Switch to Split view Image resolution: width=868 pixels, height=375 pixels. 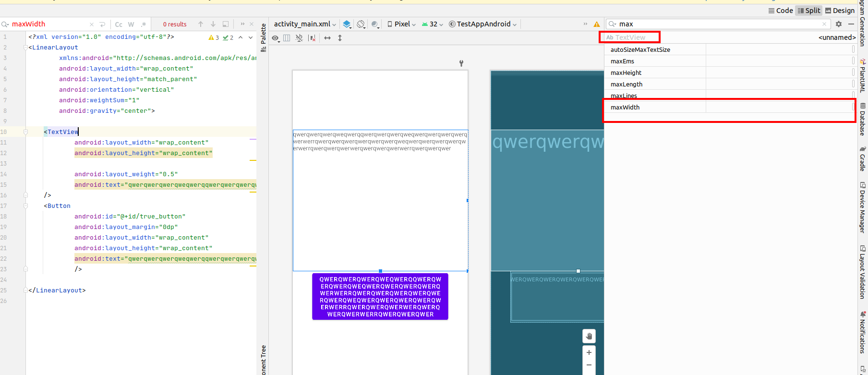point(809,11)
